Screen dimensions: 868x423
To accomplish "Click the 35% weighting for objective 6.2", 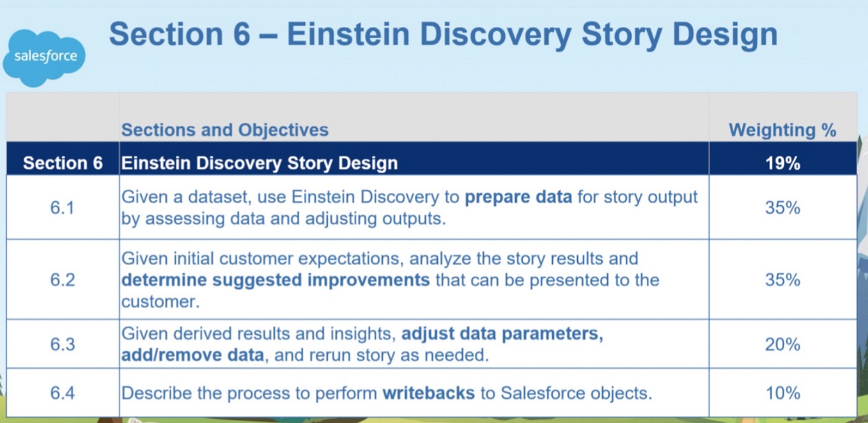I will point(782,280).
